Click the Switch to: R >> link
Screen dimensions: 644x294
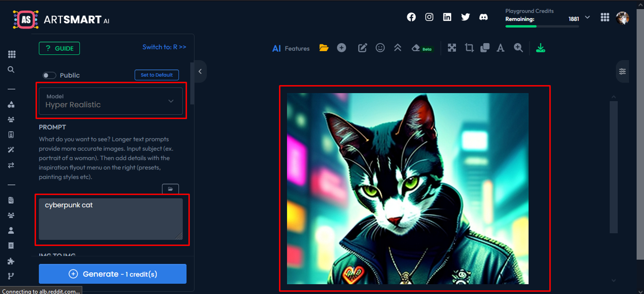164,47
